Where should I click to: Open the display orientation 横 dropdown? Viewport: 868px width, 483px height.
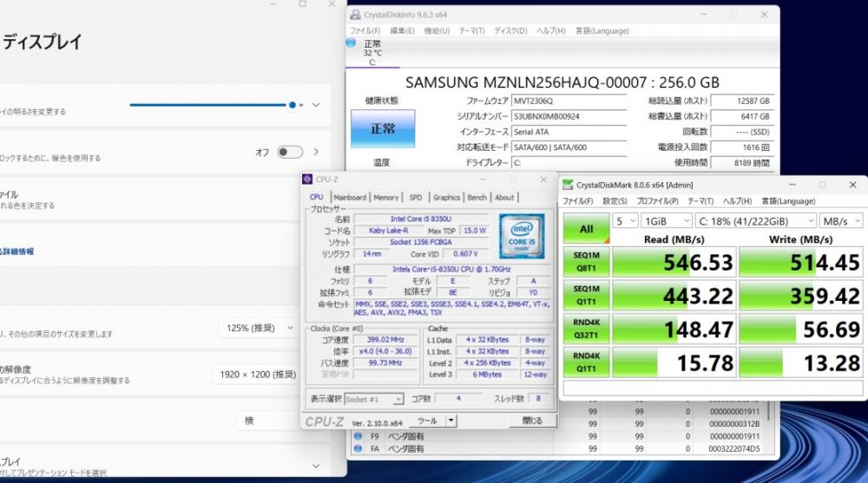268,421
